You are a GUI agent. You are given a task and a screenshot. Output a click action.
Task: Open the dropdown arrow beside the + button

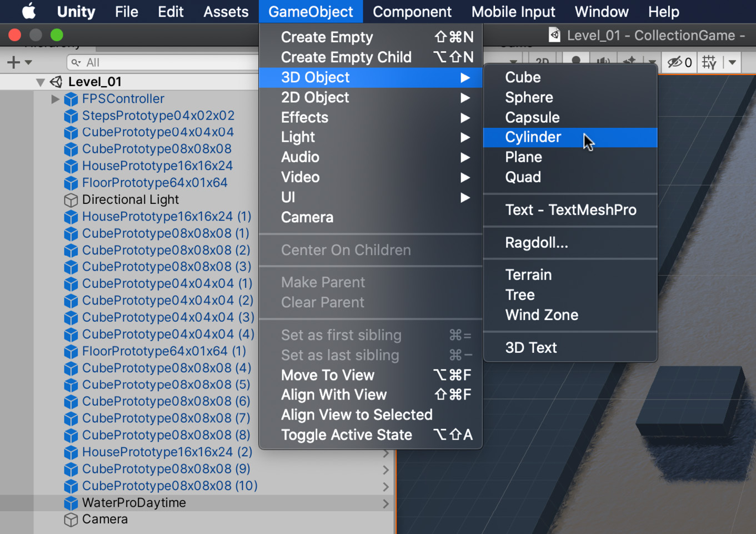[x=28, y=63]
